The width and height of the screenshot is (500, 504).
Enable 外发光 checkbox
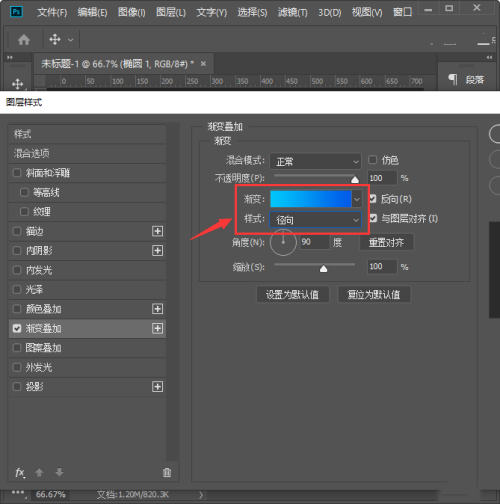point(17,367)
